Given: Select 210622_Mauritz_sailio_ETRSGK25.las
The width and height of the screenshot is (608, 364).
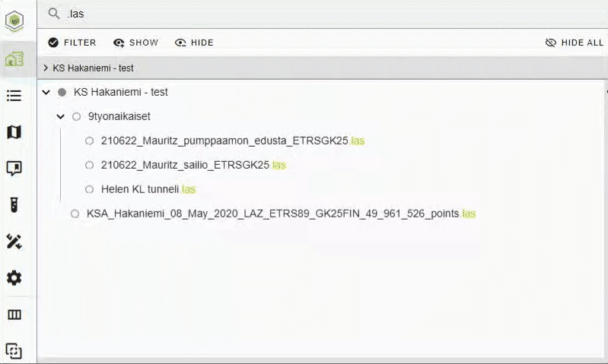Looking at the screenshot, I should 193,166.
